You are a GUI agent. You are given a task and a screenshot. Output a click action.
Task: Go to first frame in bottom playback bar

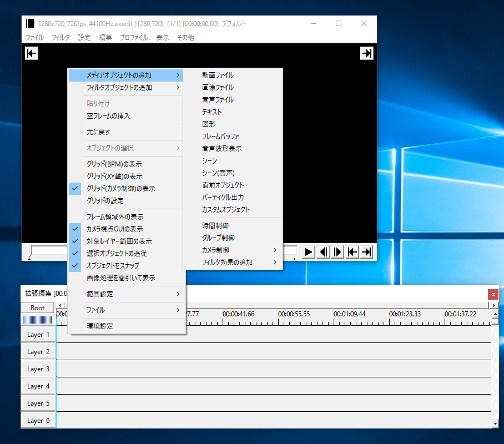pos(352,252)
